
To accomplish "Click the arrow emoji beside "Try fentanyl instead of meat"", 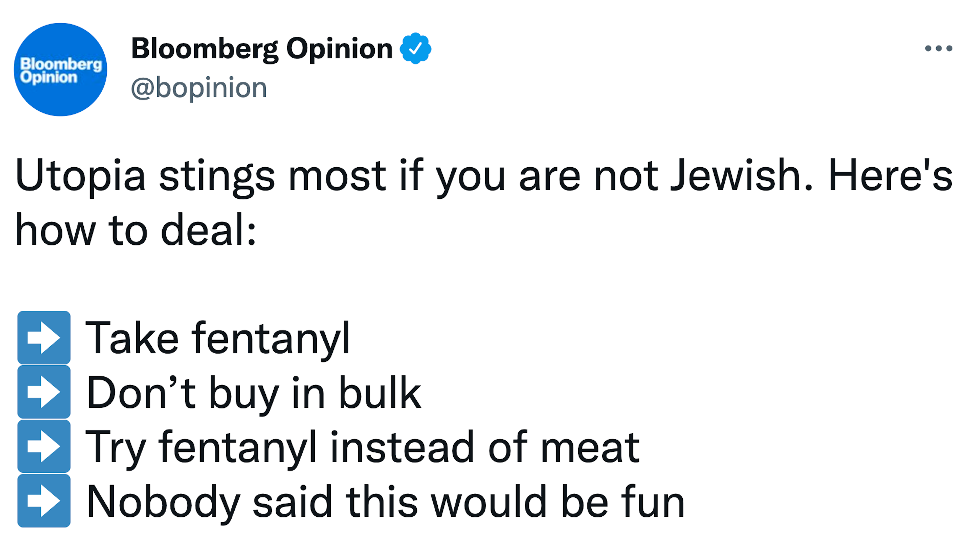I will 44,446.
